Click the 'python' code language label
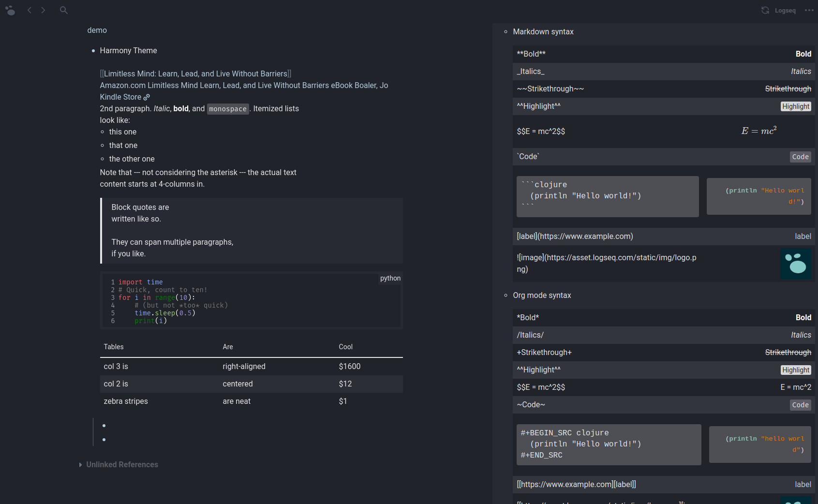The height and width of the screenshot is (504, 818). coord(390,278)
